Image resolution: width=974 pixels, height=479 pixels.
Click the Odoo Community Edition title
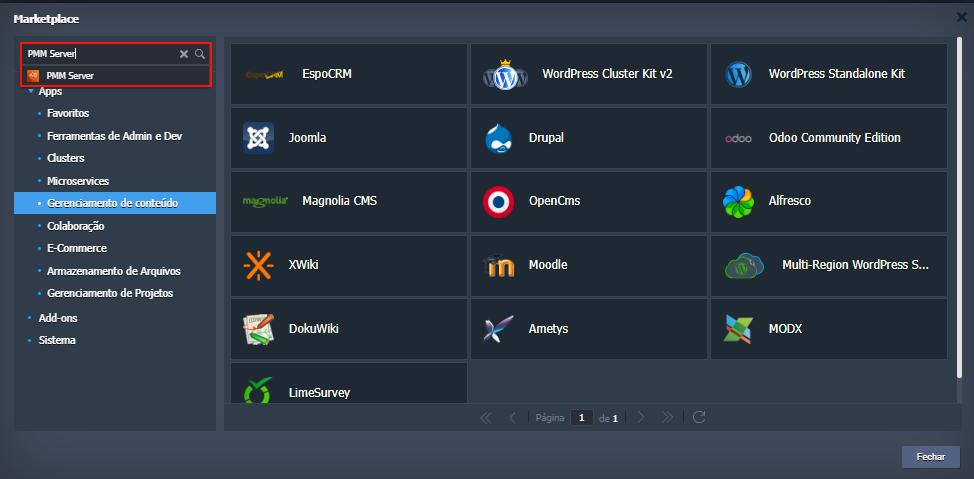point(834,138)
